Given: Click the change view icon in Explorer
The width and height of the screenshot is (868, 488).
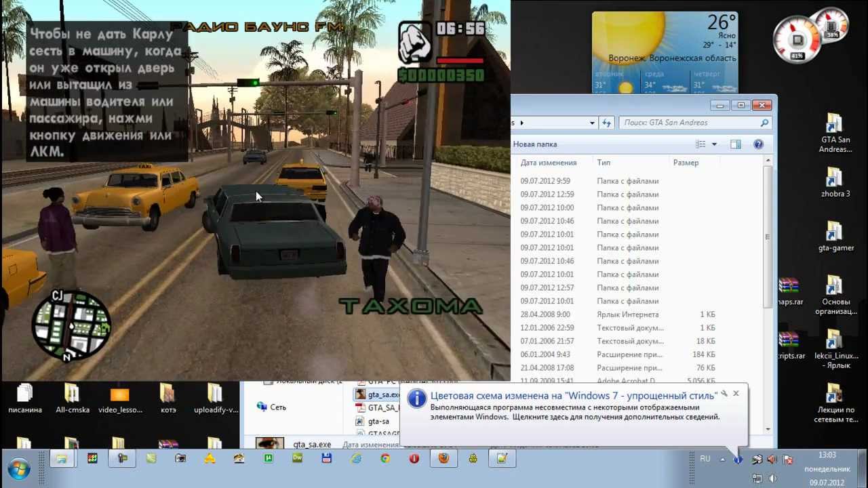Looking at the screenshot, I should 701,144.
